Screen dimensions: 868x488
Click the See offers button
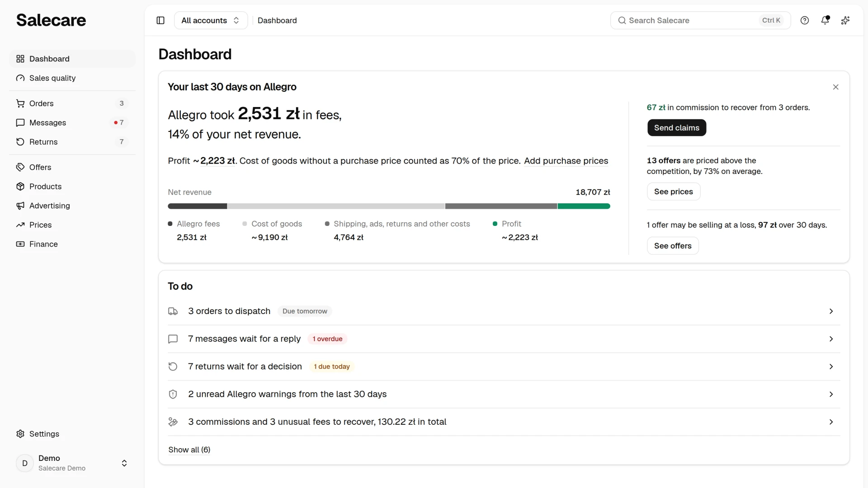[673, 246]
